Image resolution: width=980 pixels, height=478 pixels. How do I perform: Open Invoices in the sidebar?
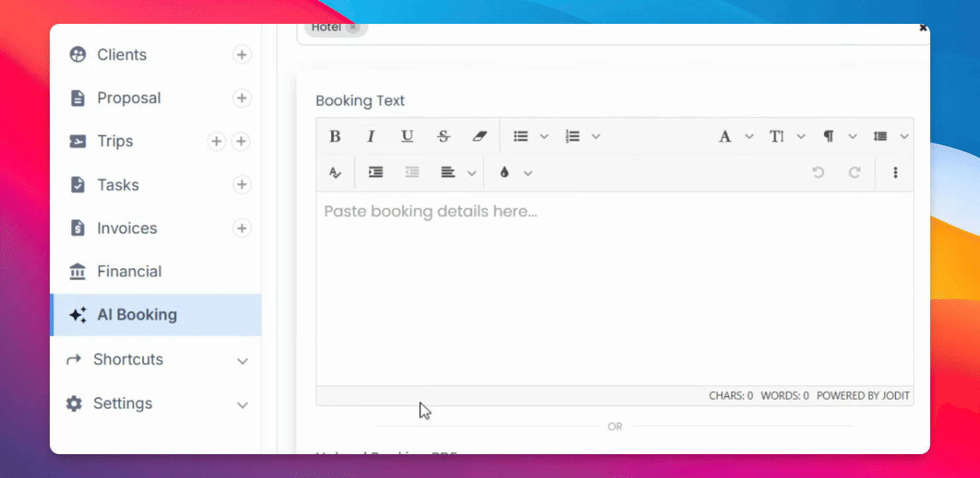click(127, 228)
